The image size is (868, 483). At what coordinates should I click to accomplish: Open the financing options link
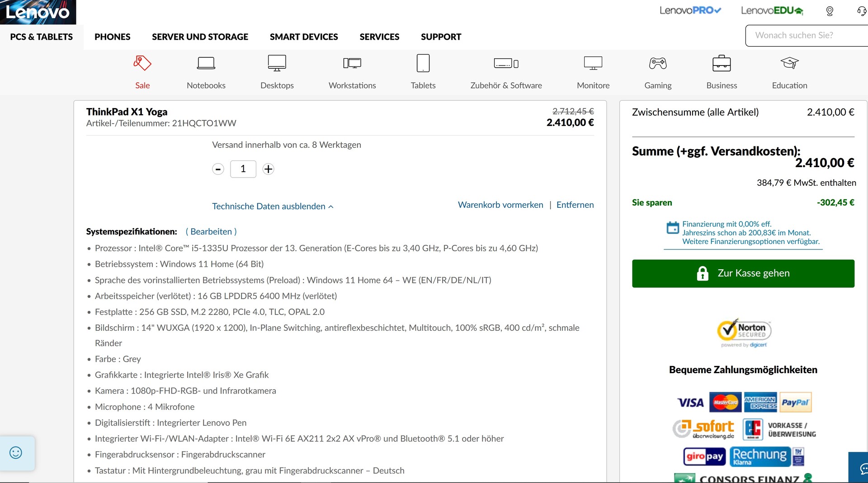tap(750, 241)
